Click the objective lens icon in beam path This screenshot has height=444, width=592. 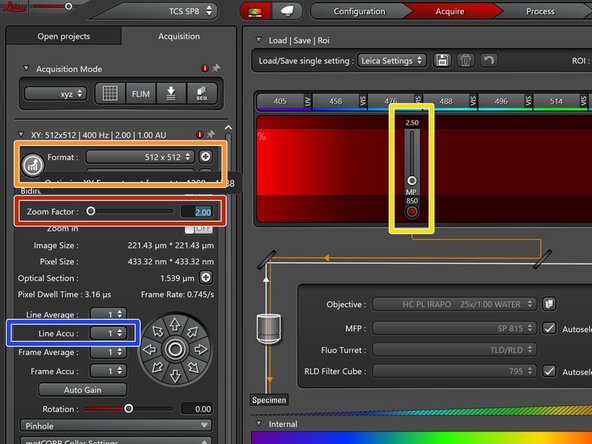tap(269, 328)
